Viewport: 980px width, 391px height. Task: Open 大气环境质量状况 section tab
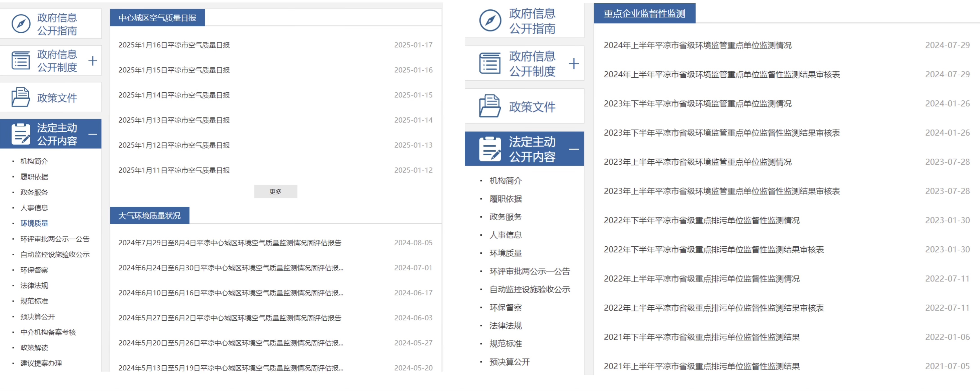pyautogui.click(x=149, y=215)
